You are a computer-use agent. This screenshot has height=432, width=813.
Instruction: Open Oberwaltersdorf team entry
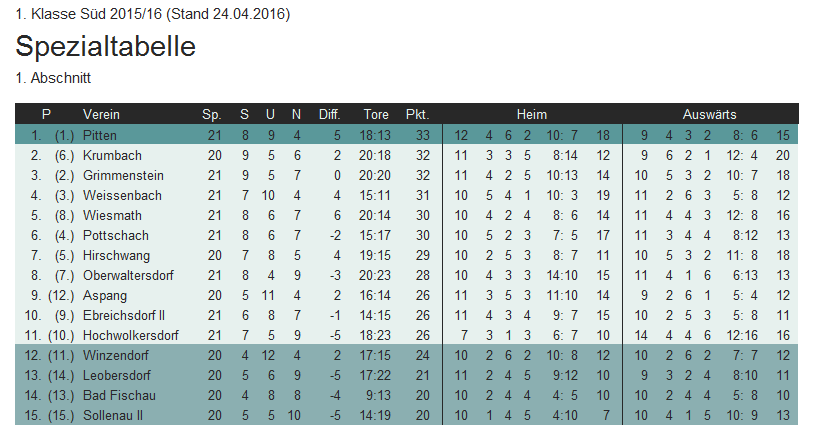[127, 275]
